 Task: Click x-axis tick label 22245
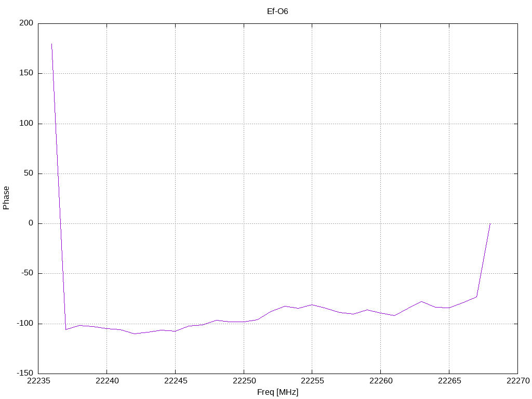point(176,381)
